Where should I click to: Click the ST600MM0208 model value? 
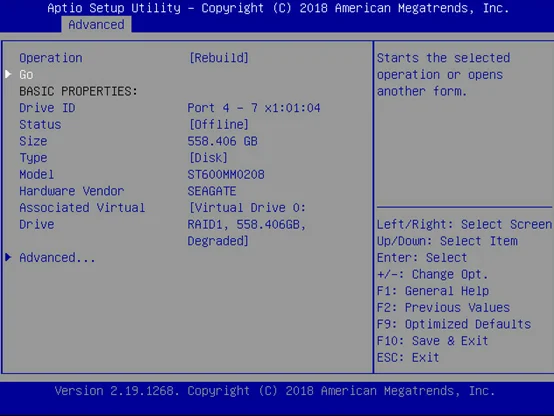pos(226,175)
